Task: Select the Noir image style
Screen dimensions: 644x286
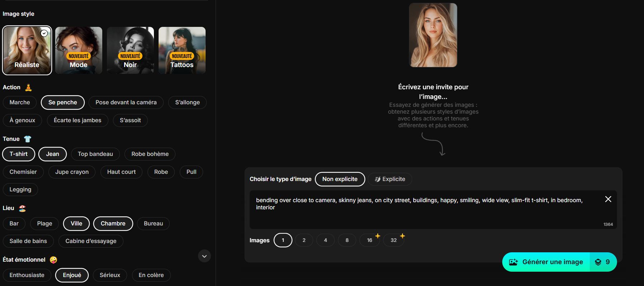Action: click(x=130, y=50)
